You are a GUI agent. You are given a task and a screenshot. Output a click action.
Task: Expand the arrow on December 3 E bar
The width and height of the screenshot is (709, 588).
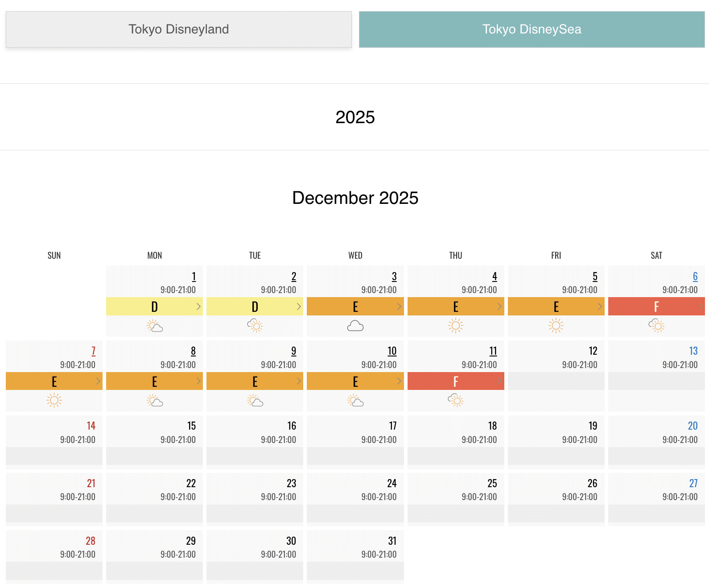coord(399,306)
